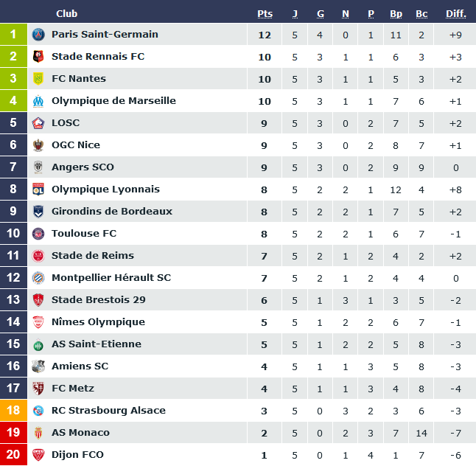Screen dimensions: 476x466
Task: Click the OGC Nice crest icon
Action: 38,145
